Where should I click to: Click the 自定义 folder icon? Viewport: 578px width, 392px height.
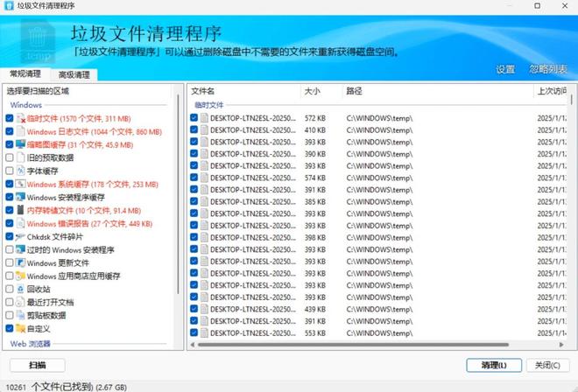coord(21,328)
